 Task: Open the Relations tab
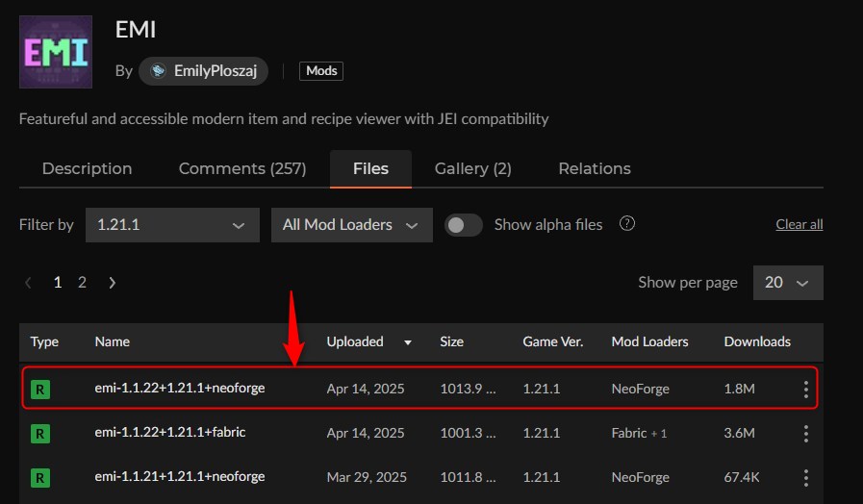(595, 168)
